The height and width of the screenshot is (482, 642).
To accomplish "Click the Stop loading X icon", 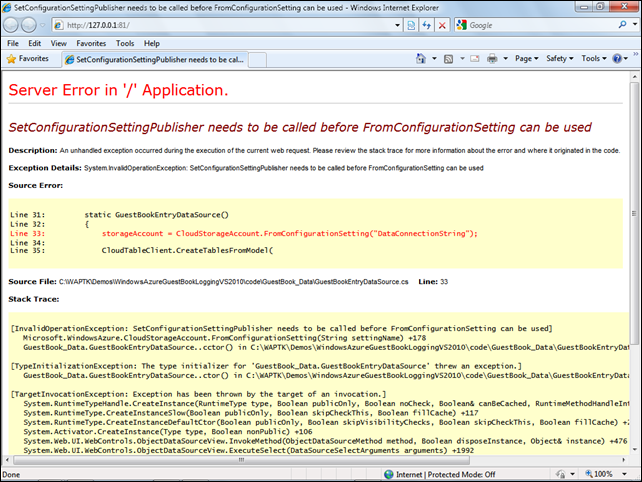I will click(442, 24).
